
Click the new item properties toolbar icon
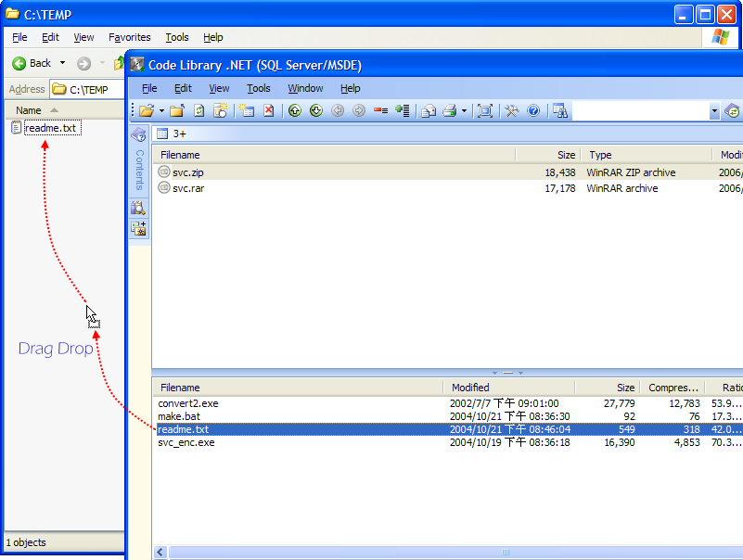click(221, 111)
